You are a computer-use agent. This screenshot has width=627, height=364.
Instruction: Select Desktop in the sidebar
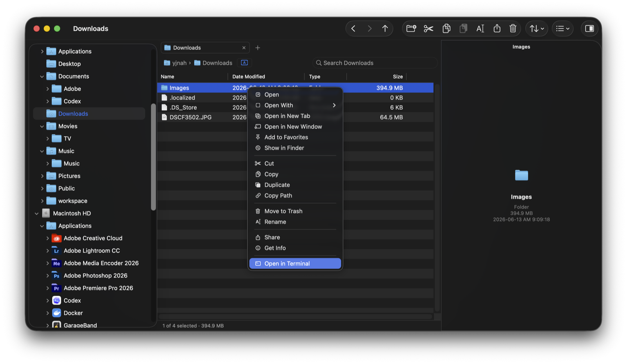[x=89, y=64]
